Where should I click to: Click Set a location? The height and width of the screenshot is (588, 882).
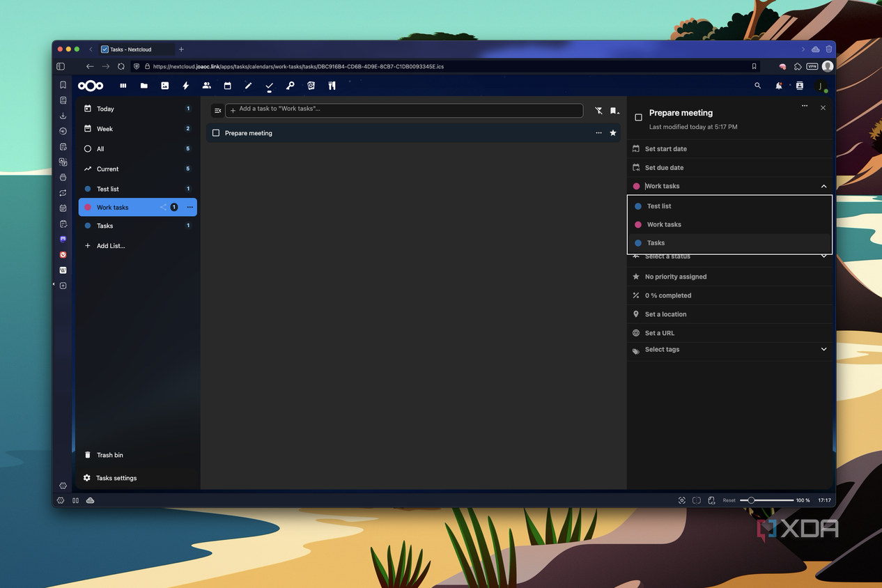730,314
